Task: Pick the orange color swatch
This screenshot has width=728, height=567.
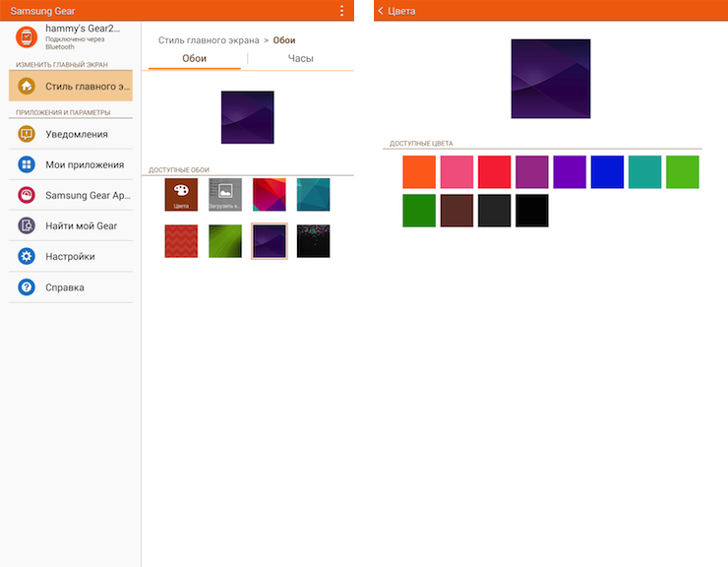Action: coord(419,172)
